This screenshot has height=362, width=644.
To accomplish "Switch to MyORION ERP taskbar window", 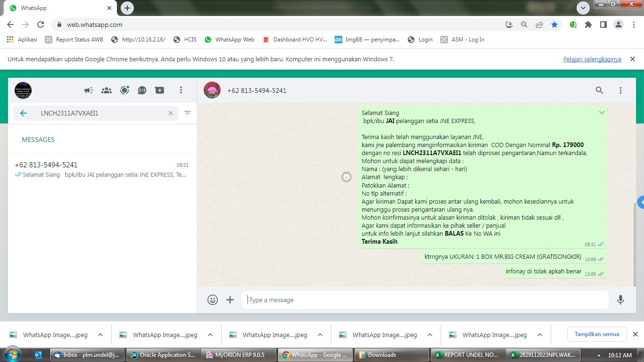I will 239,355.
